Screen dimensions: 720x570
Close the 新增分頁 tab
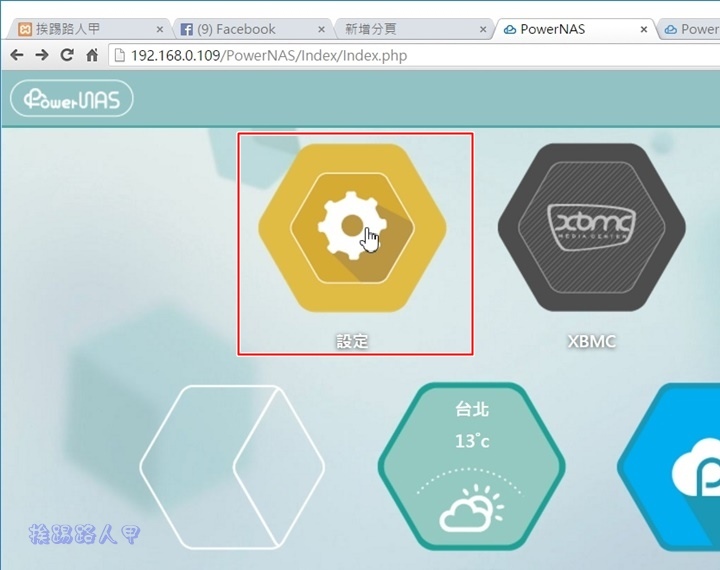(481, 29)
